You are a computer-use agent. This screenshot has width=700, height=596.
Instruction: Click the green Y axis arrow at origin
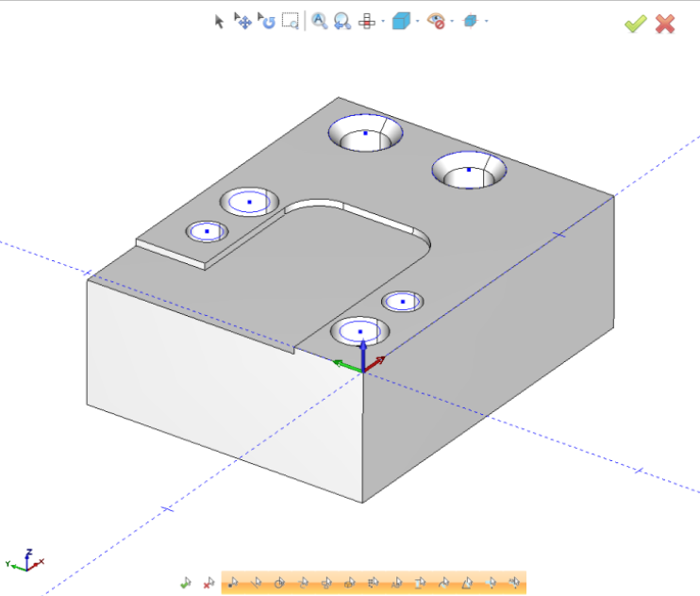[347, 365]
